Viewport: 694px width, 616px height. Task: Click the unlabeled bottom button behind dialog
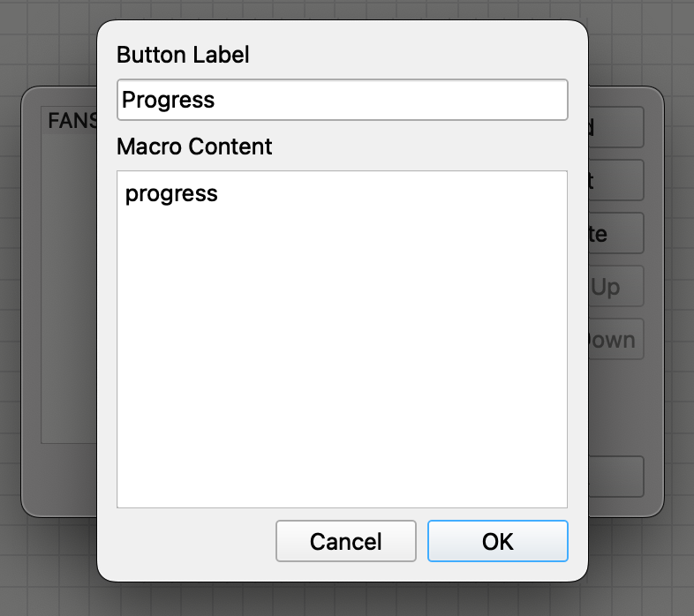point(616,477)
